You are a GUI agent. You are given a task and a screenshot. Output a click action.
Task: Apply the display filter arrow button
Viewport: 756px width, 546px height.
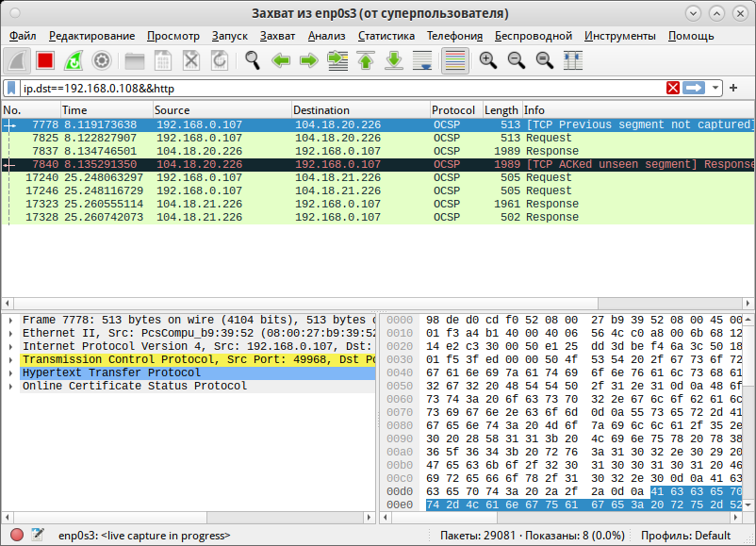click(694, 89)
